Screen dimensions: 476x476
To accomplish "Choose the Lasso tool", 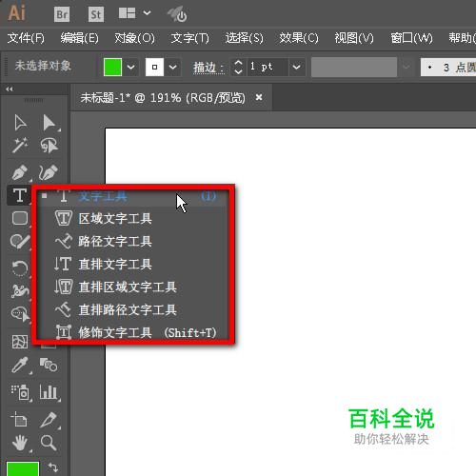I will click(50, 146).
